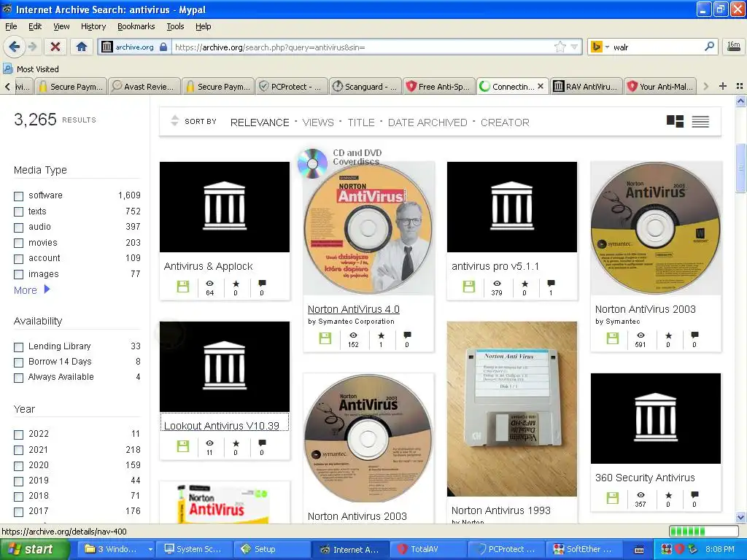
Task: Click favorites star under Lookout Antivirus V10.39
Action: pyautogui.click(x=236, y=443)
